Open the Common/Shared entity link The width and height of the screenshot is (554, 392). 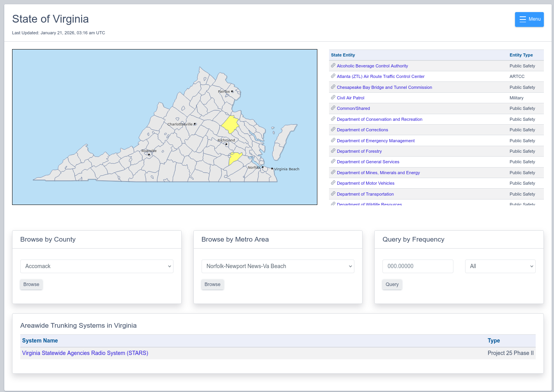tap(353, 108)
